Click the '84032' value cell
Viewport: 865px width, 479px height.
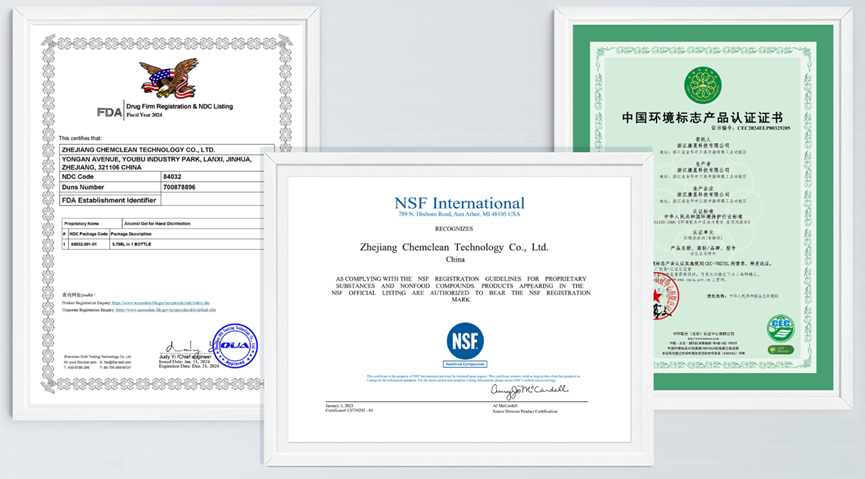[x=212, y=177]
